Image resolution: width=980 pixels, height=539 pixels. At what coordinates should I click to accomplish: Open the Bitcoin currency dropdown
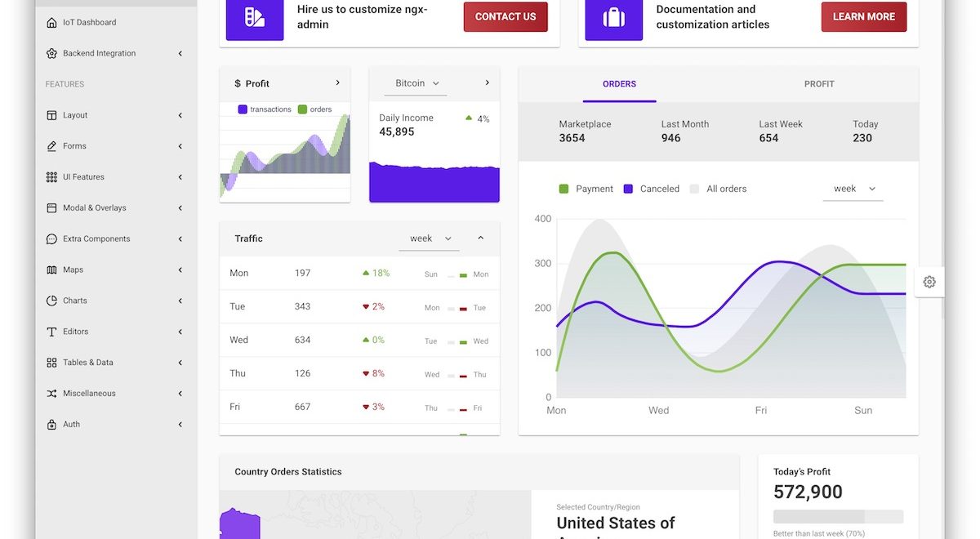[416, 83]
